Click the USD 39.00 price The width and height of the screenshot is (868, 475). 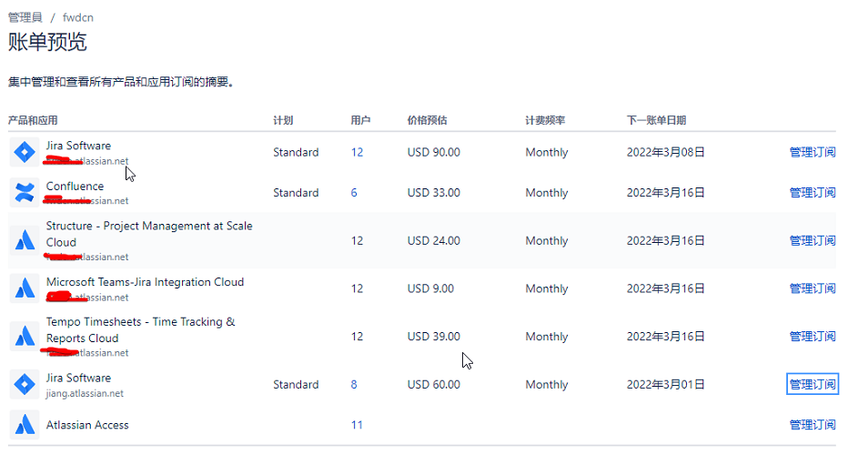click(x=433, y=337)
